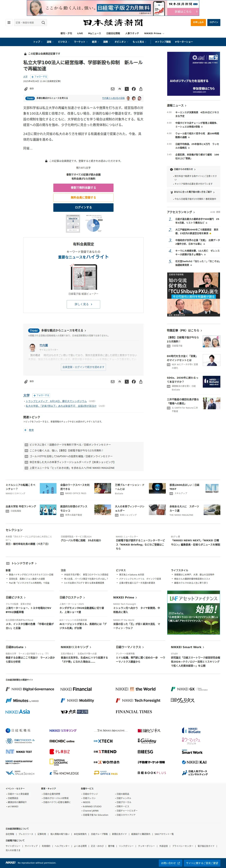Share to note icon under headline
Viewport: 226px width, 868px height.
point(120,89)
